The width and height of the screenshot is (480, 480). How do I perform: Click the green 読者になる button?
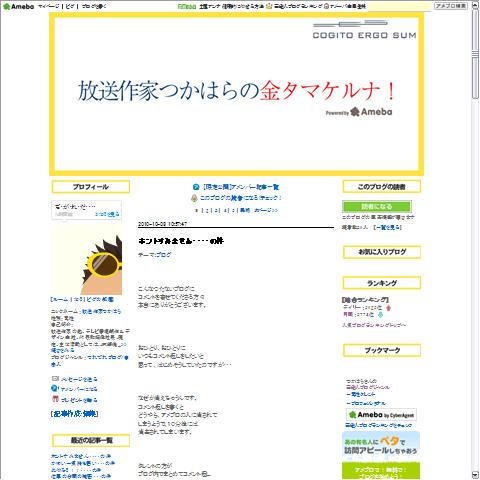tap(377, 207)
